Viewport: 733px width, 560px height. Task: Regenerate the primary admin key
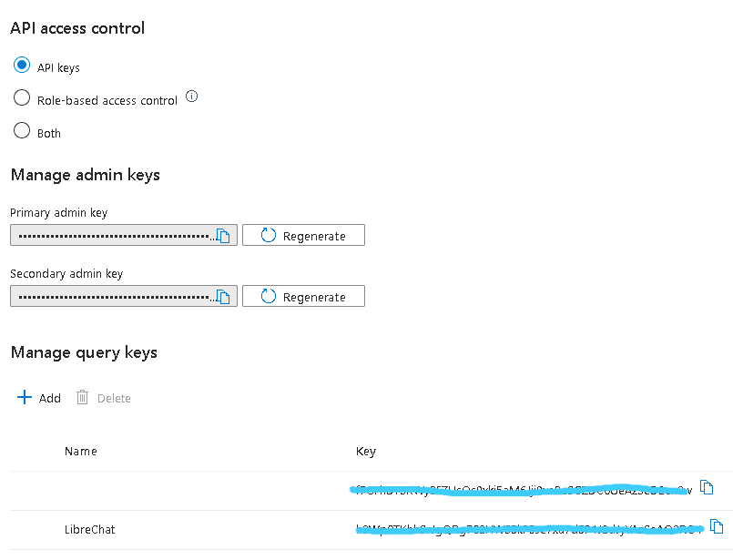click(303, 236)
